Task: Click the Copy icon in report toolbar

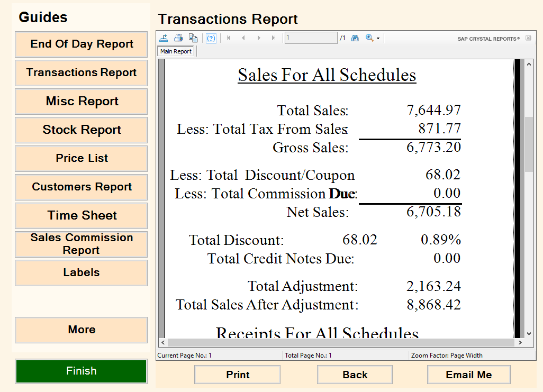Action: pos(193,38)
